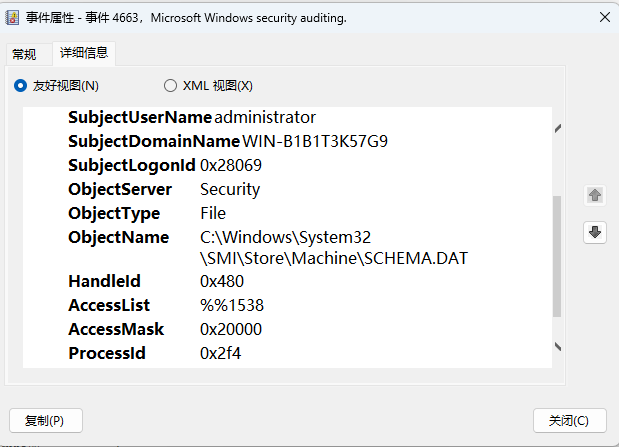Click the previous event up arrow button
Screen dimensions: 619x447
tap(595, 195)
